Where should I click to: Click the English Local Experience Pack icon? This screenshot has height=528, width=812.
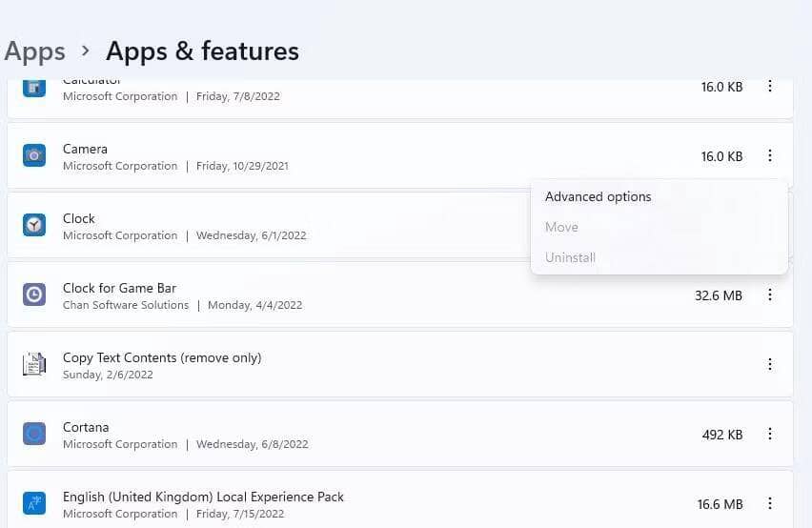(34, 503)
